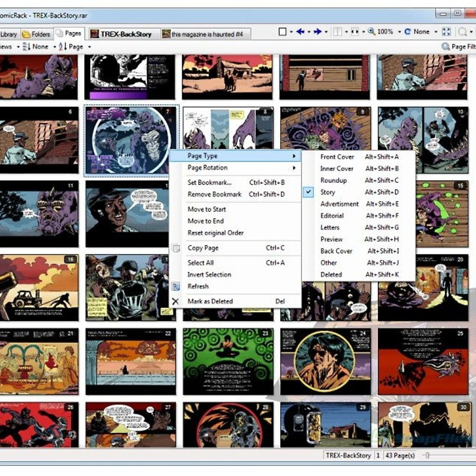
Task: Open dropdown arrow beside the forward arrow
Action: [x=326, y=32]
